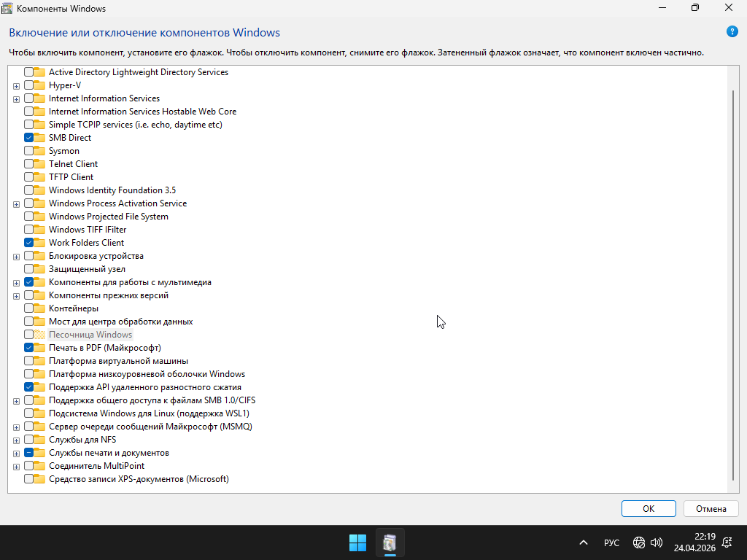Screen dimensions: 747x560
Task: Expand Службы печати и документов node
Action: coord(16,453)
